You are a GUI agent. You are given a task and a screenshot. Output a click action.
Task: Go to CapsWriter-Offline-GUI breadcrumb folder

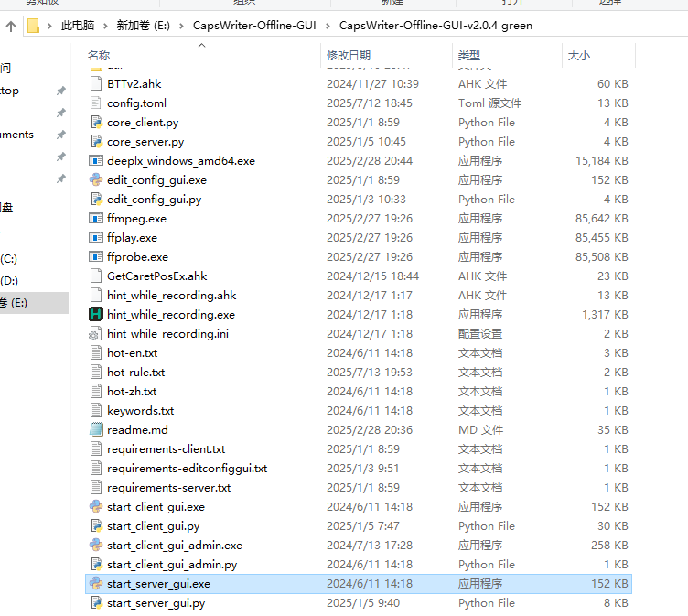pos(254,26)
